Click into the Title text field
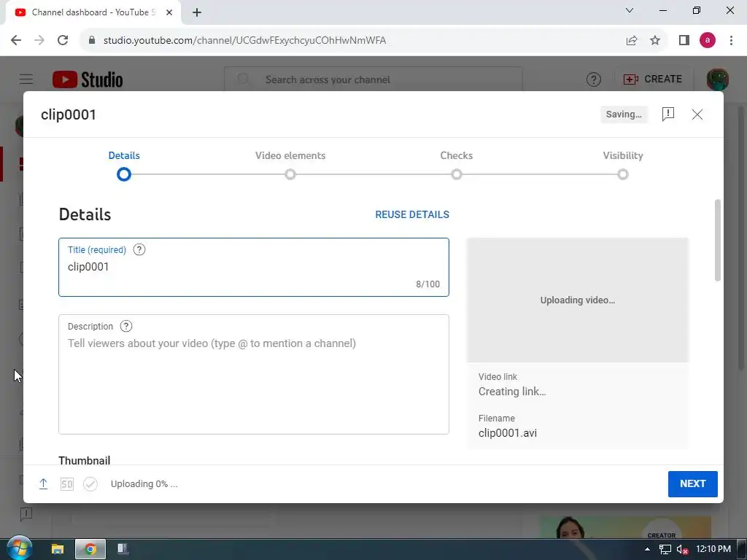Screen dimensions: 747x560 tap(253, 267)
